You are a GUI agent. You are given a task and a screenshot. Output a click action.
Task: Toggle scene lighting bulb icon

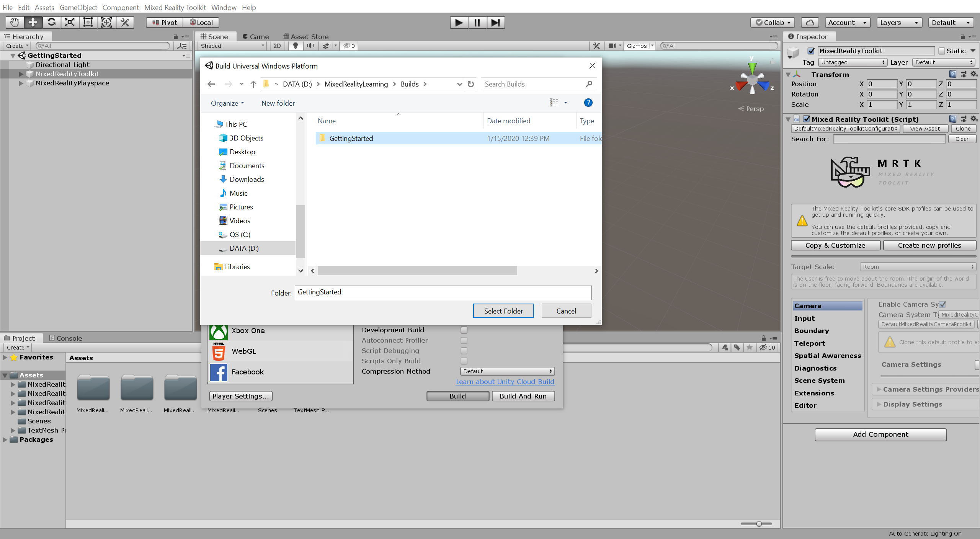click(x=295, y=46)
